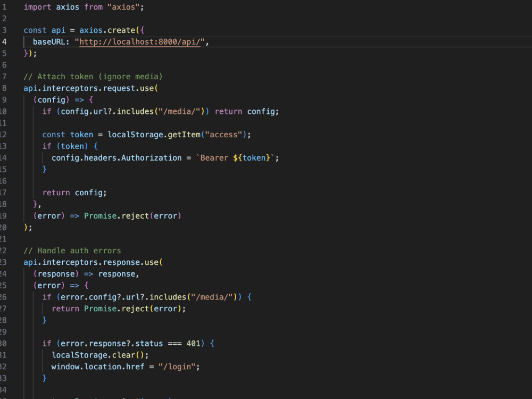Click 'error.response?.status' expression
Image resolution: width=532 pixels, height=399 pixels.
[112, 343]
